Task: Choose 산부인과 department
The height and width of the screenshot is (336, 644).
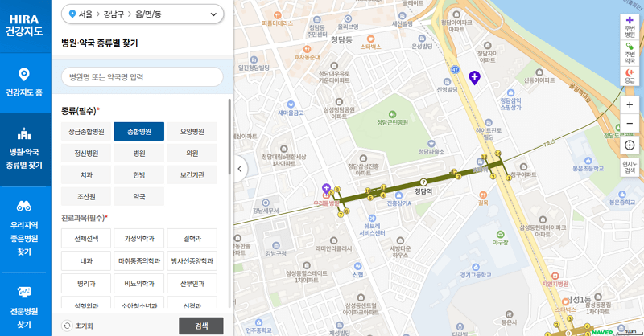Action: [x=192, y=284]
